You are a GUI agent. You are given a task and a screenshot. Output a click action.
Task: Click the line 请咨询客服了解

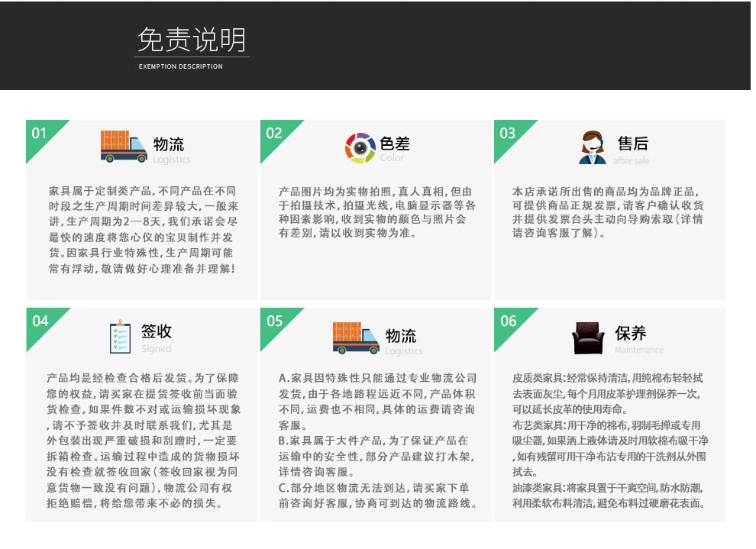point(559,234)
